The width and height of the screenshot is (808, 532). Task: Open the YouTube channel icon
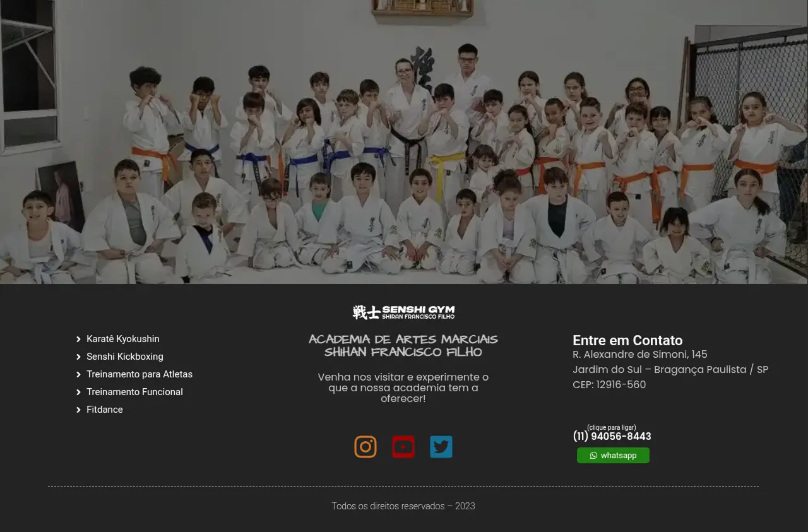pyautogui.click(x=403, y=447)
